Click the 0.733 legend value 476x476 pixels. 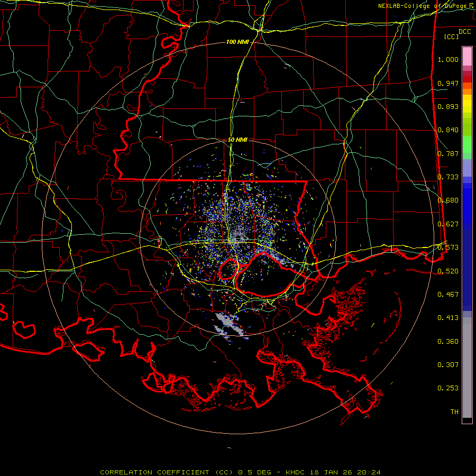pos(448,177)
